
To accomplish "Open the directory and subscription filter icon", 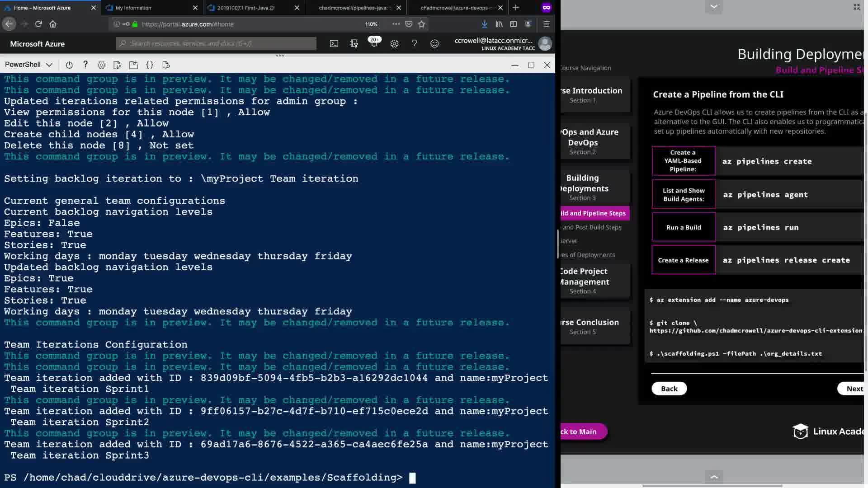I will click(354, 44).
